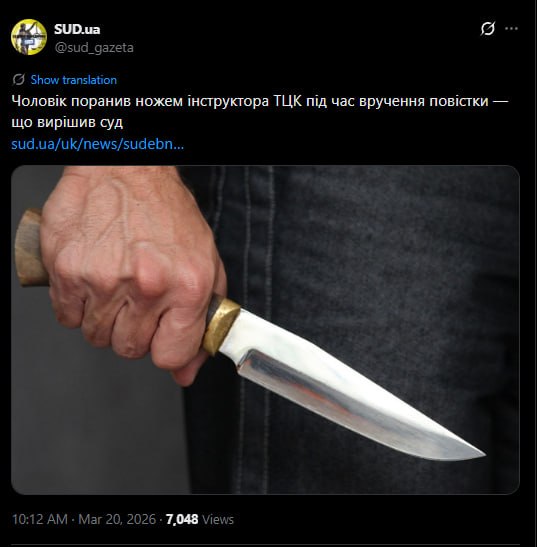The image size is (537, 547).
Task: Click the text line "що вирішив суд"
Action: pos(67,122)
